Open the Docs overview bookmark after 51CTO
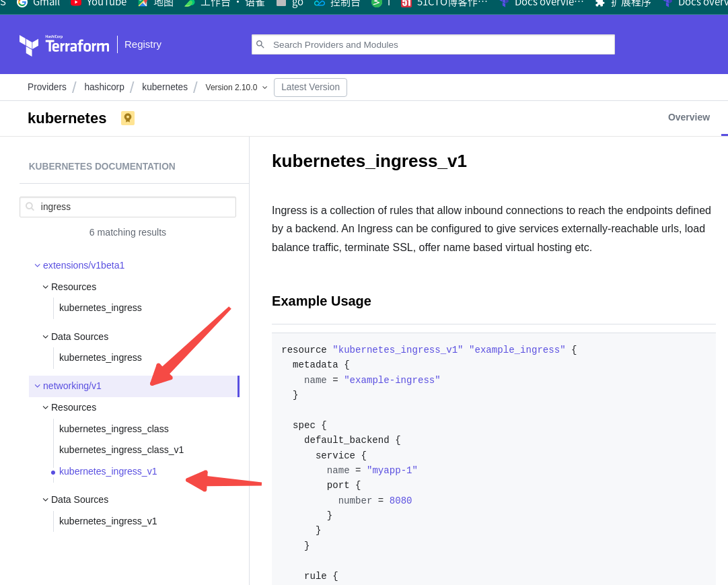The height and width of the screenshot is (585, 728). click(x=542, y=3)
